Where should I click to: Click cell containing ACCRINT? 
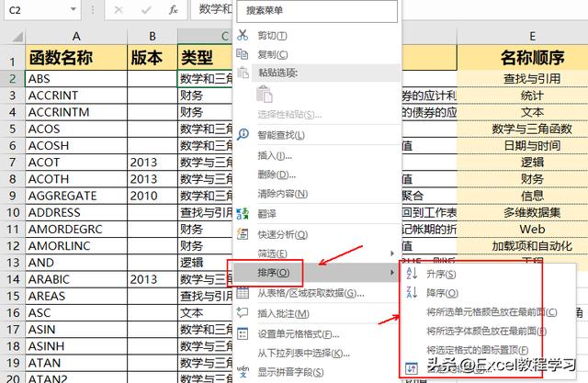pyautogui.click(x=76, y=96)
